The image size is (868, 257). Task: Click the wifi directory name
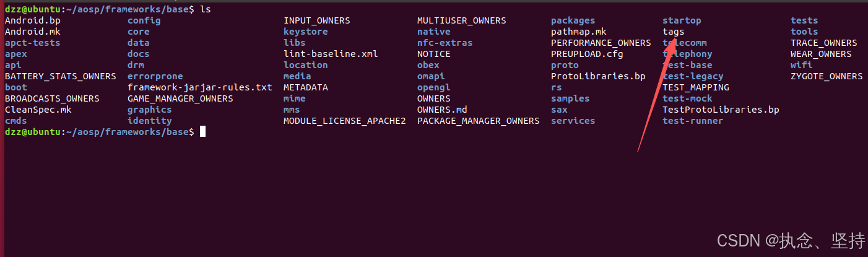pyautogui.click(x=802, y=65)
